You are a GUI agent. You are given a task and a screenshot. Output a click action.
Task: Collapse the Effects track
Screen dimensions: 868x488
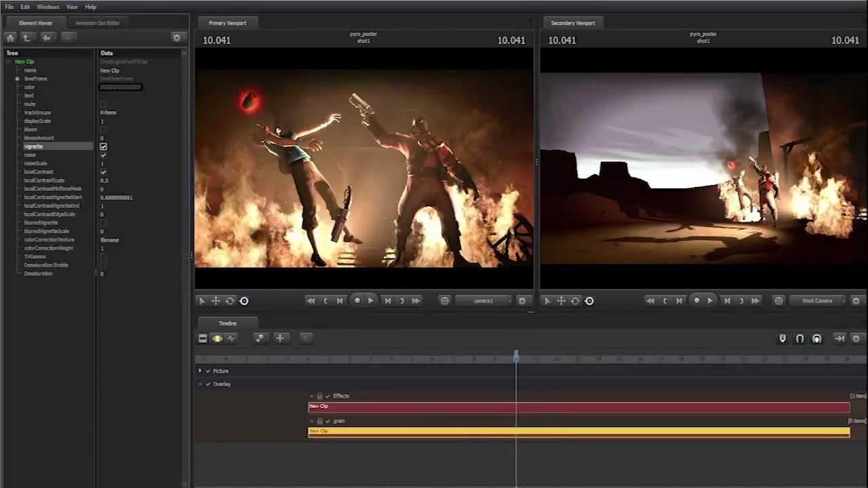[312, 396]
